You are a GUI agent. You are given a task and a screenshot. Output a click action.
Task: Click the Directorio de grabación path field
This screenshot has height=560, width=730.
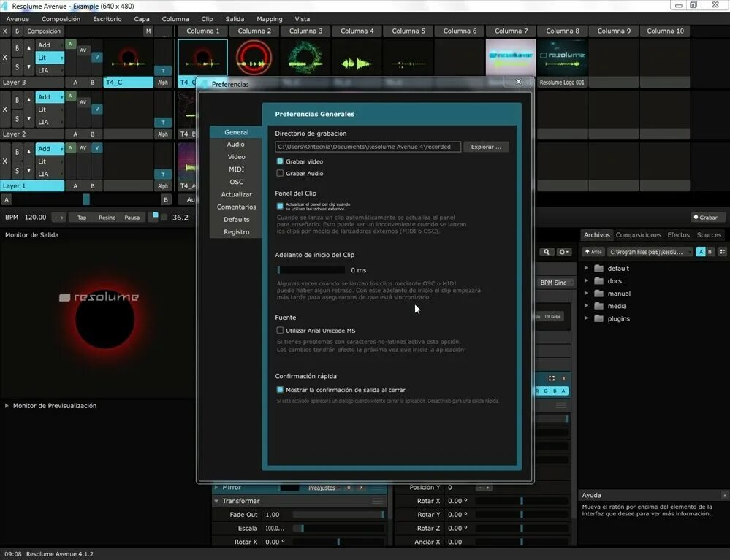[368, 147]
